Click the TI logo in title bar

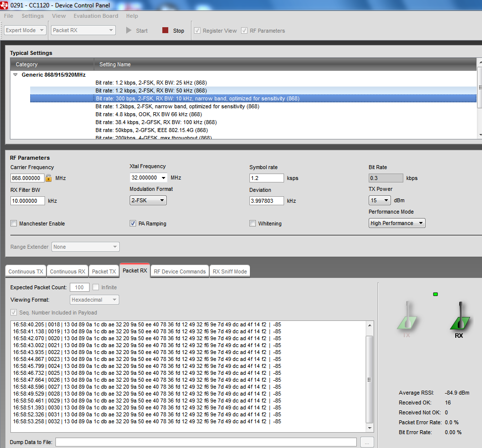pos(4,5)
